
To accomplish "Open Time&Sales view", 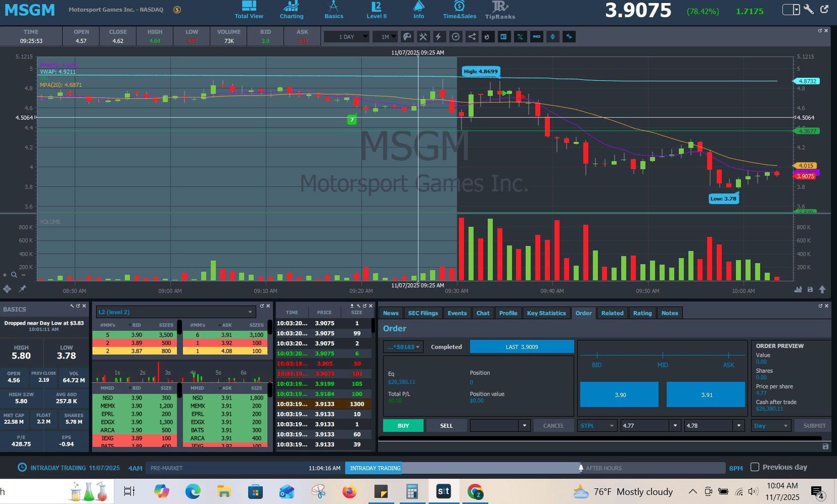I will [x=459, y=10].
